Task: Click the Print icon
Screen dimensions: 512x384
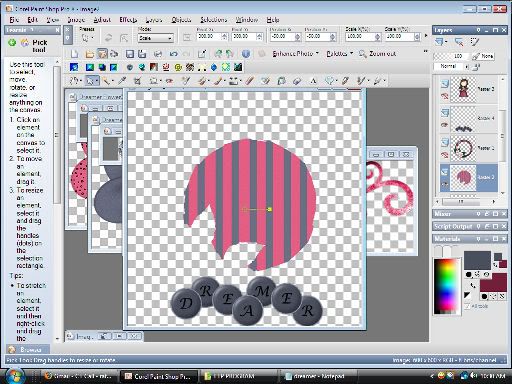Action: (x=158, y=54)
